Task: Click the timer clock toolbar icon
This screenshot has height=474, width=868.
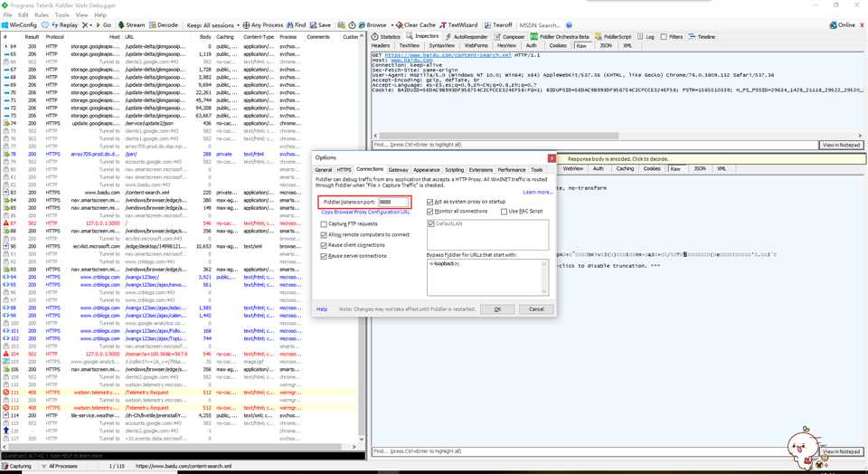Action: 352,25
